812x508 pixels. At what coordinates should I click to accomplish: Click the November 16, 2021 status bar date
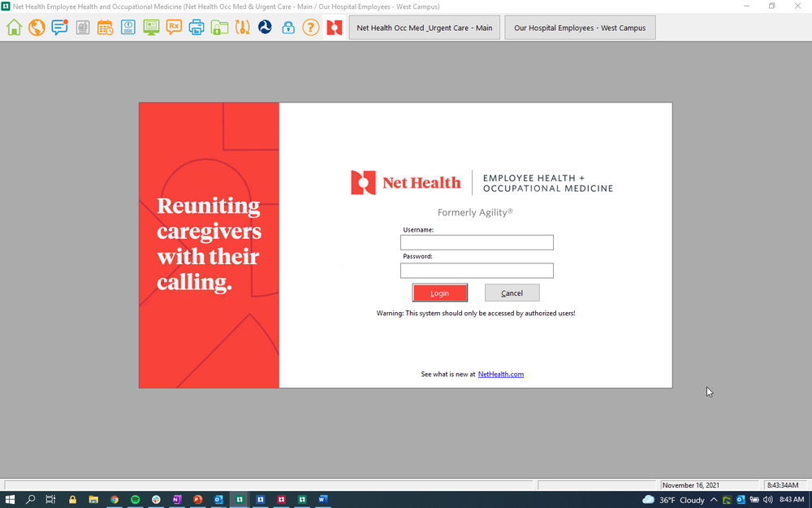pyautogui.click(x=691, y=486)
